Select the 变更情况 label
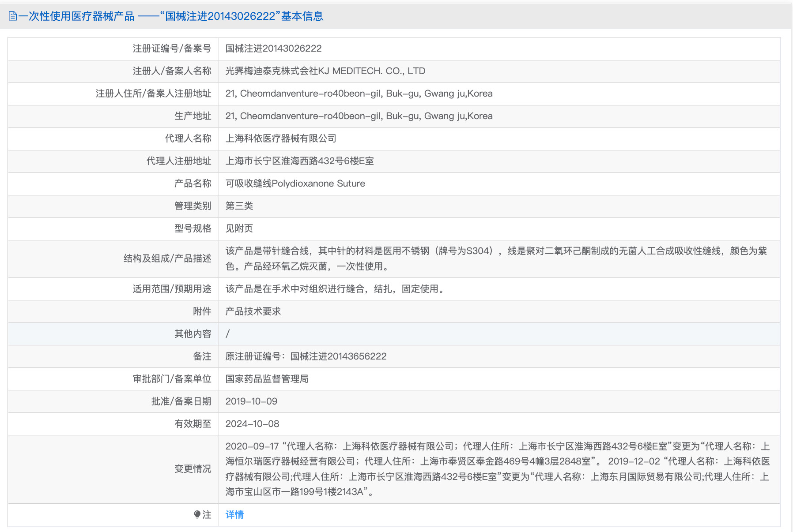The width and height of the screenshot is (793, 532). click(x=193, y=469)
